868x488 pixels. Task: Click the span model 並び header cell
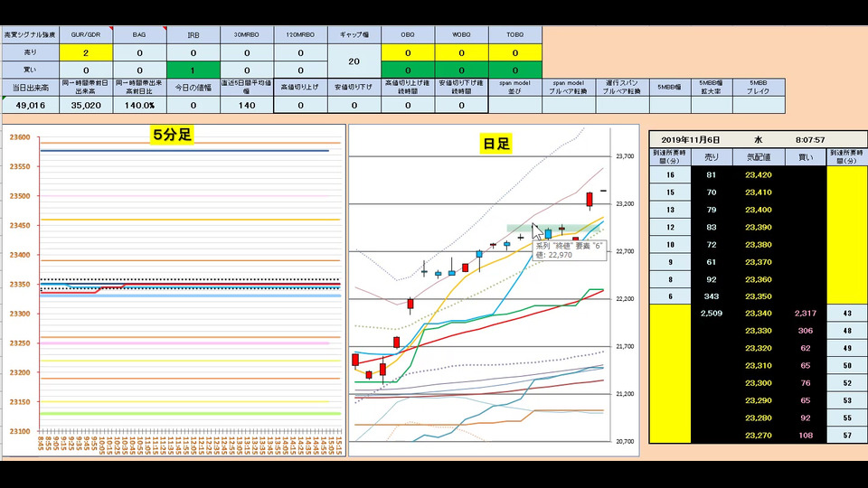click(x=515, y=88)
